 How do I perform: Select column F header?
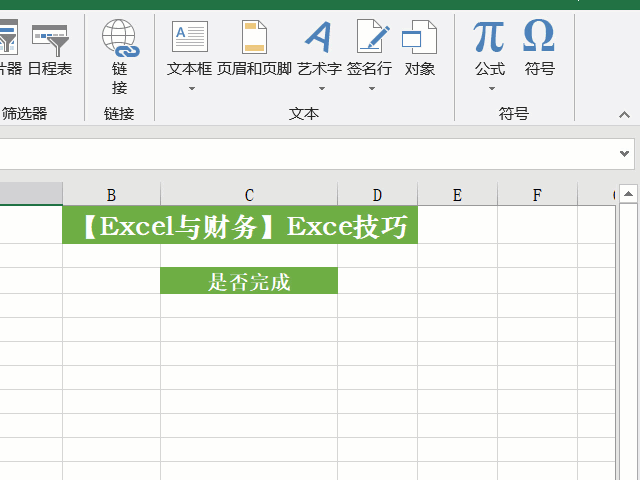click(538, 194)
